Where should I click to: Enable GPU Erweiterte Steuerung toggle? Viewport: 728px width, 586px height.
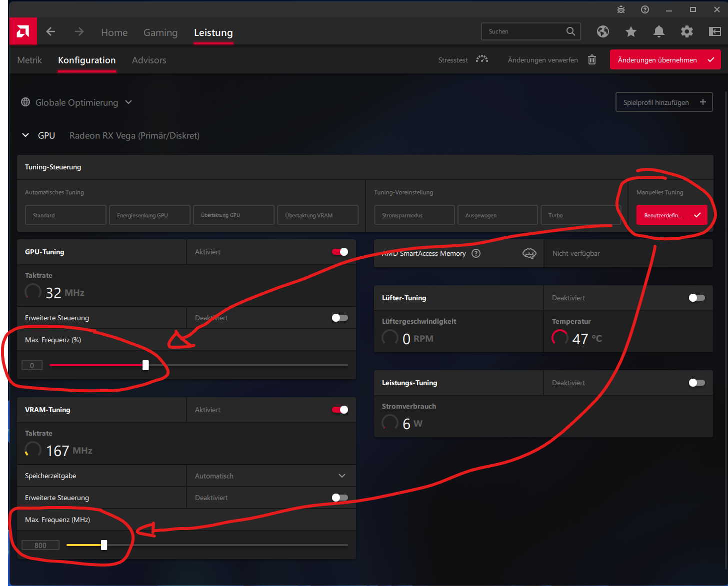[340, 318]
